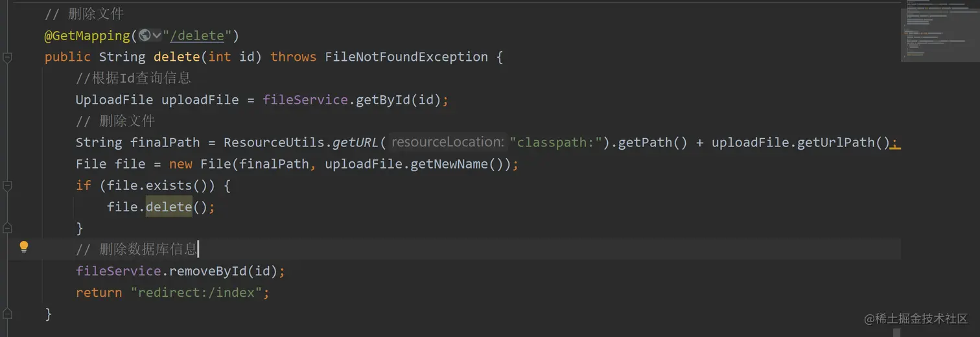Click exists in file.exists()

click(x=169, y=185)
